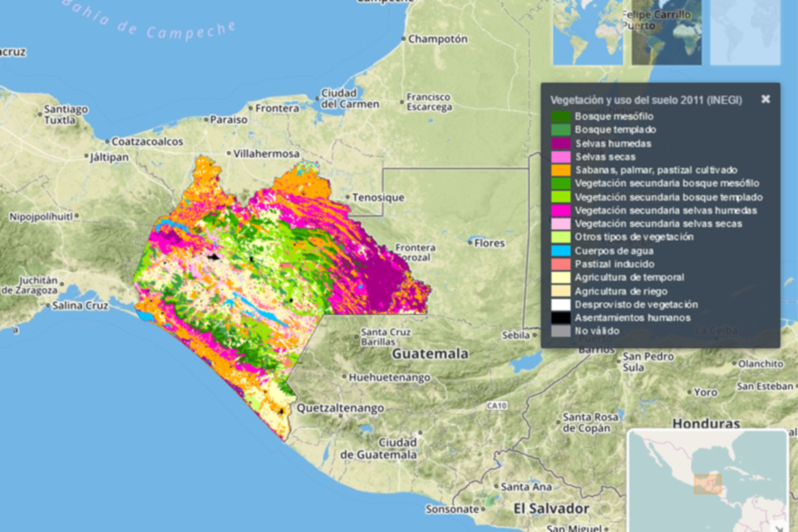This screenshot has height=532, width=798.
Task: Click the 'Pastizal inducido' legend label
Action: 614,264
